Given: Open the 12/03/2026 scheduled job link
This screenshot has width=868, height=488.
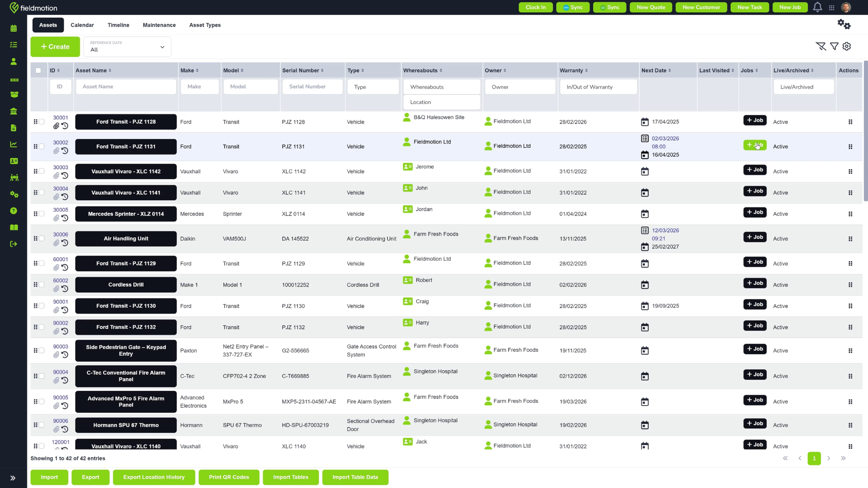Looking at the screenshot, I should pos(665,235).
